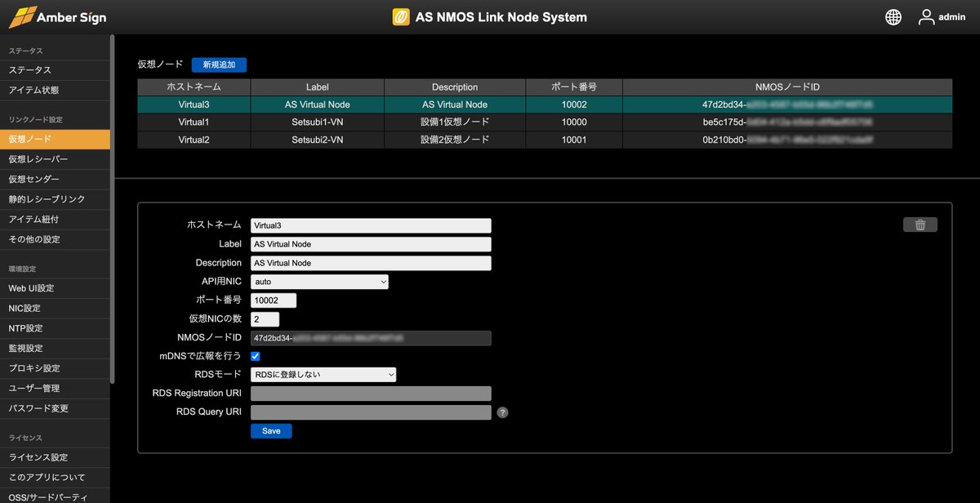Click the Save button
This screenshot has width=980, height=503.
tap(271, 431)
